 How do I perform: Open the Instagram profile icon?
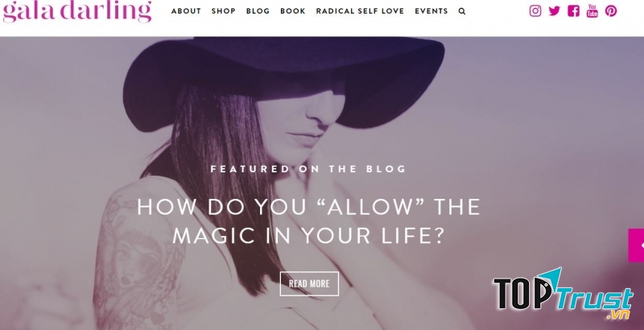[x=535, y=10]
